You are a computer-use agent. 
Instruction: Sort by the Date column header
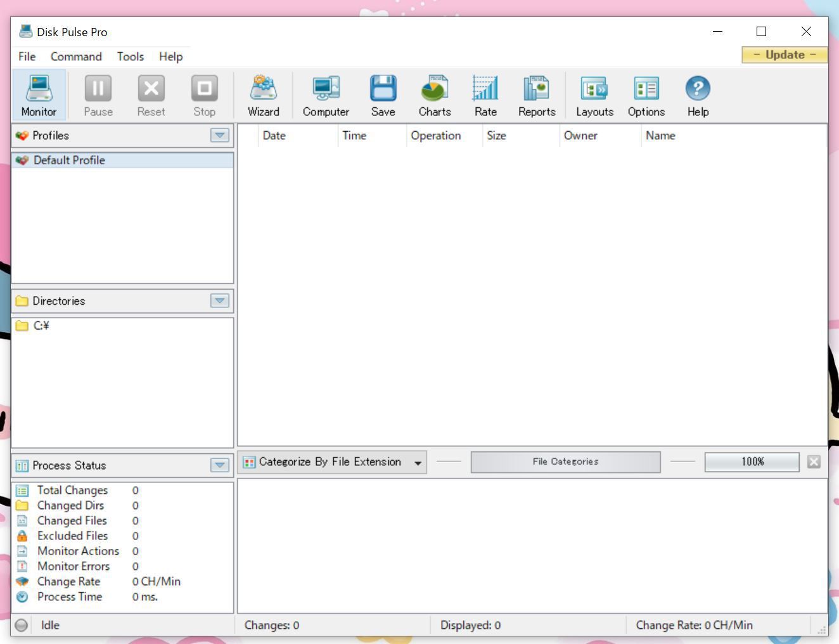298,136
